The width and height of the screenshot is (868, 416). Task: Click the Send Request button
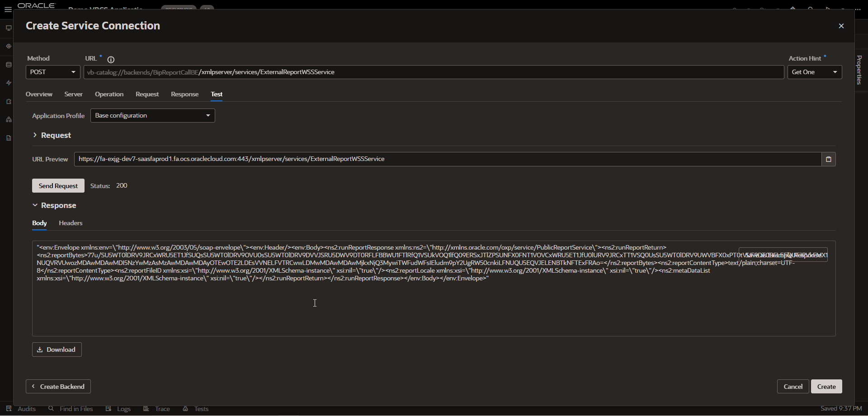tap(58, 186)
